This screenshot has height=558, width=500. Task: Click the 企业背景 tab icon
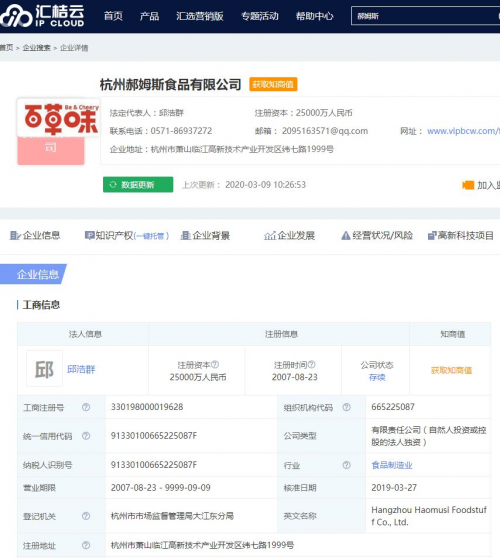pos(185,236)
